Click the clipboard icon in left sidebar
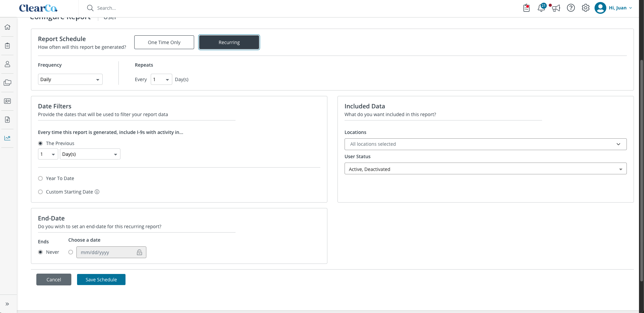This screenshot has width=644, height=313. [7, 46]
